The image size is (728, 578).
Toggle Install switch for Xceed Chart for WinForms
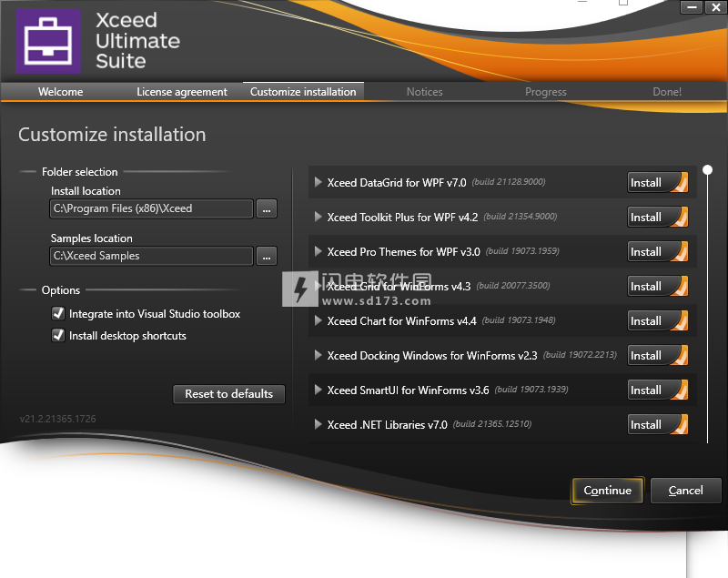658,320
